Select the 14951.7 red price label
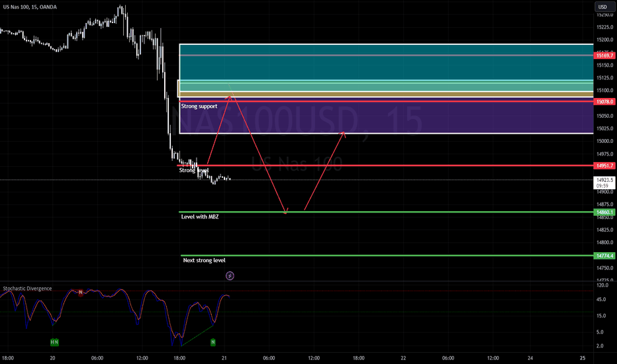 click(x=604, y=165)
